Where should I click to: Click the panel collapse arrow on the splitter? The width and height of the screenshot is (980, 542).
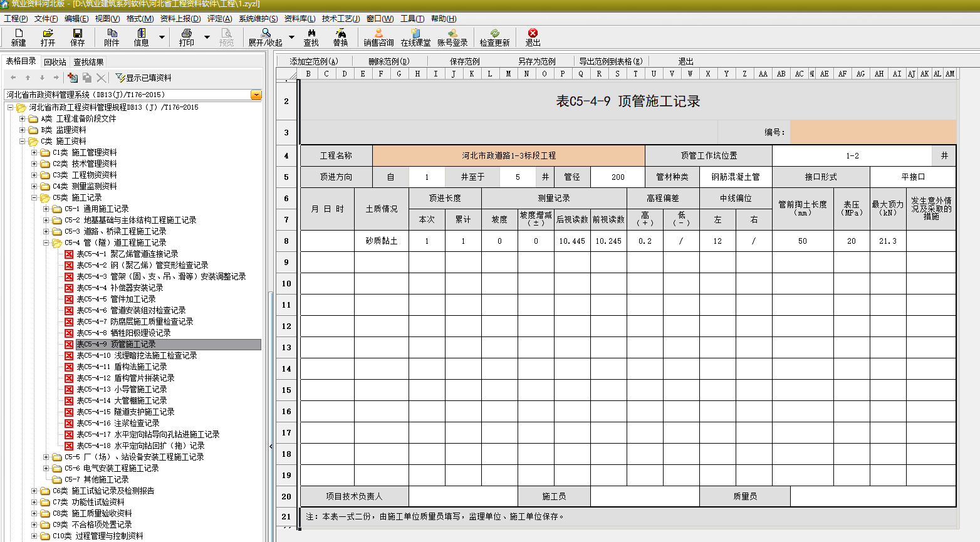[x=271, y=447]
